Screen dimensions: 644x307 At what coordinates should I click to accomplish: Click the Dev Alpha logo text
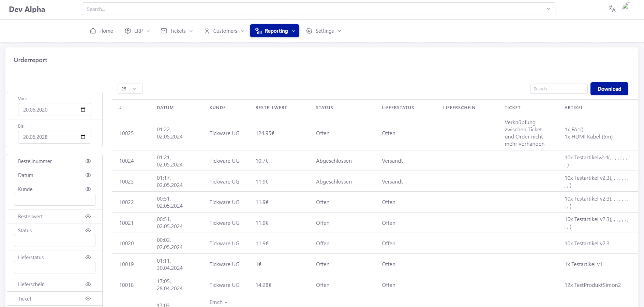pyautogui.click(x=27, y=10)
